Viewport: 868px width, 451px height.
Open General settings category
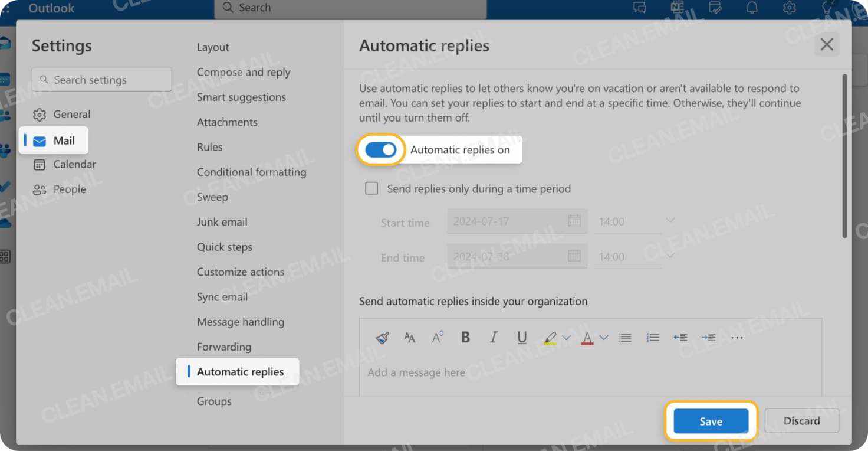tap(62, 115)
